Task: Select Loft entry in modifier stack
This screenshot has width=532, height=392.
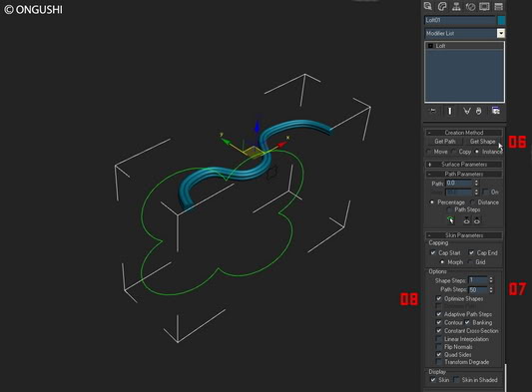Action: coord(464,46)
